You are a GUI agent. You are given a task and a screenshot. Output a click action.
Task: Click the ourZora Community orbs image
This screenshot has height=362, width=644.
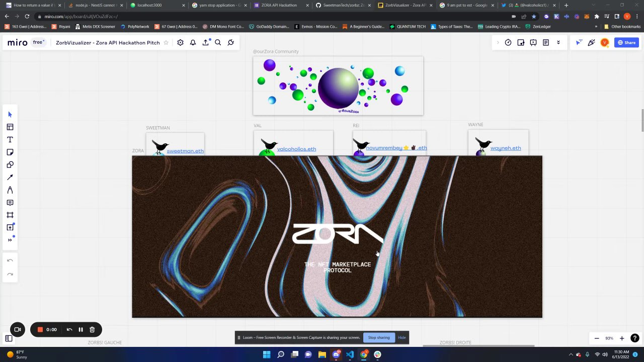[x=338, y=86]
